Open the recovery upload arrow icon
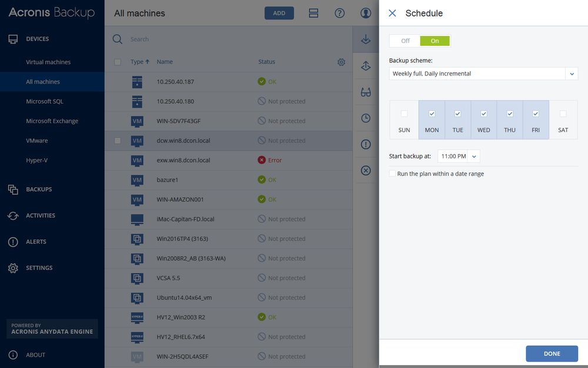The width and height of the screenshot is (588, 368). (x=366, y=66)
